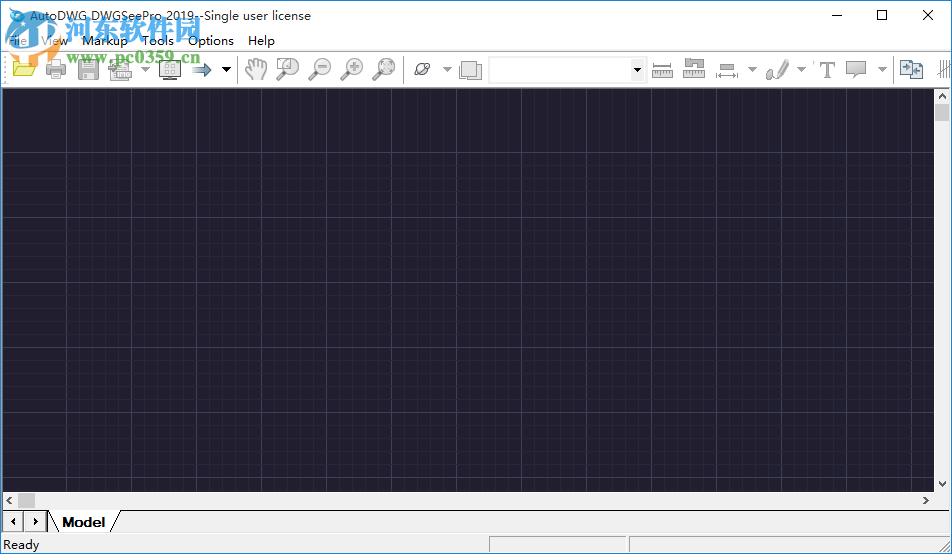This screenshot has width=952, height=554.
Task: Click the vertical scrollbar thumb
Action: point(942,112)
